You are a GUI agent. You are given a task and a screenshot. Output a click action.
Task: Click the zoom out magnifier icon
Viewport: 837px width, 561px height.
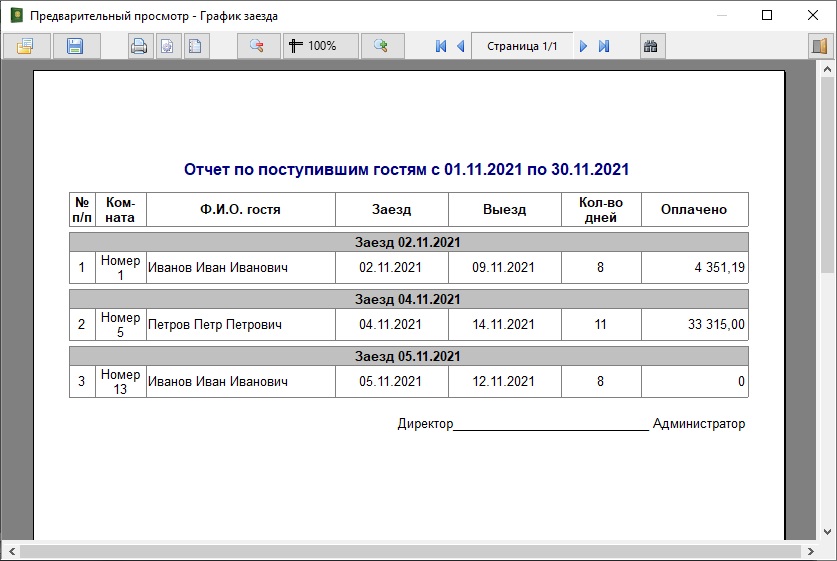tap(258, 46)
